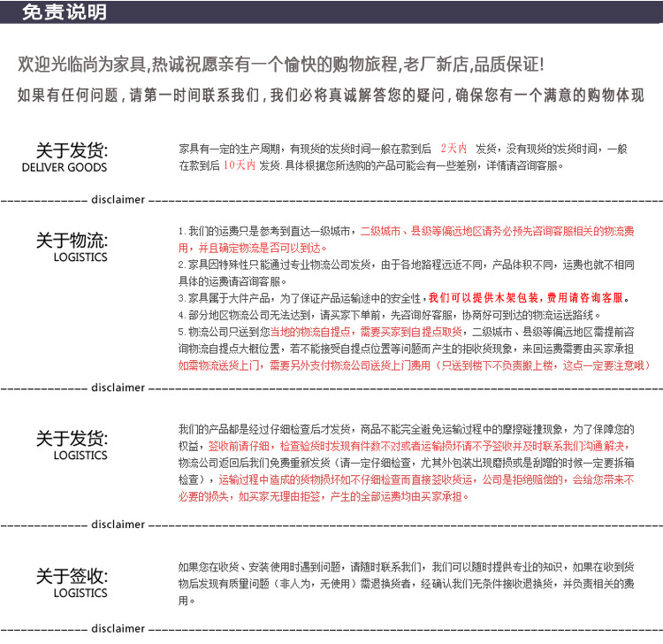Click the DELIVER GOODS subtitle
Image resolution: width=663 pixels, height=644 pixels.
tap(65, 167)
